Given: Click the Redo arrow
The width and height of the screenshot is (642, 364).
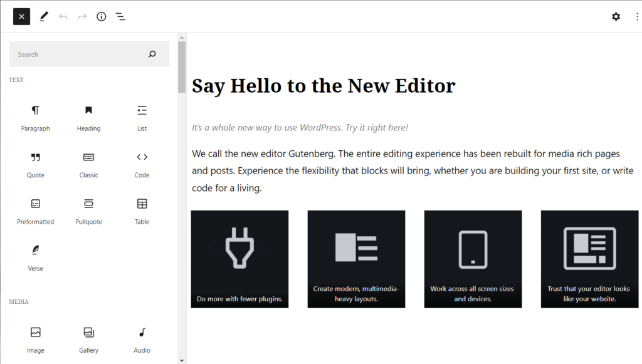Looking at the screenshot, I should coord(82,16).
